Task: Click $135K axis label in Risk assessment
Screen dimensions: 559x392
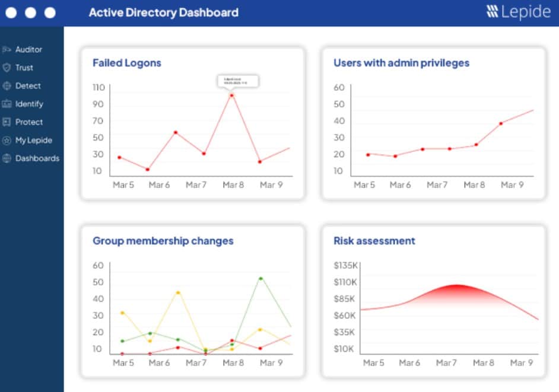Action: [345, 266]
